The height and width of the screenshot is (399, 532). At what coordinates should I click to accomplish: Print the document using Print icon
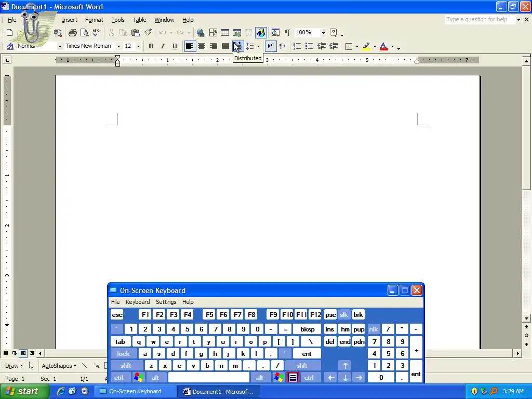(72, 33)
